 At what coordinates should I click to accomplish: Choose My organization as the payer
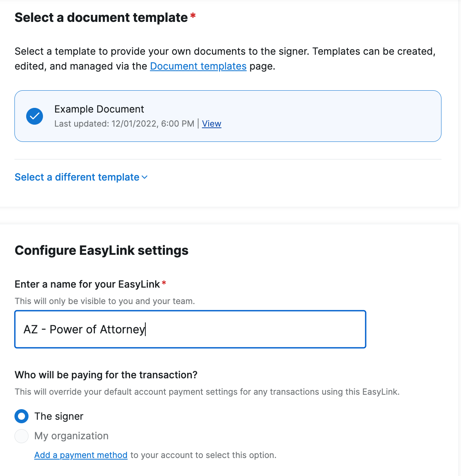pos(21,436)
